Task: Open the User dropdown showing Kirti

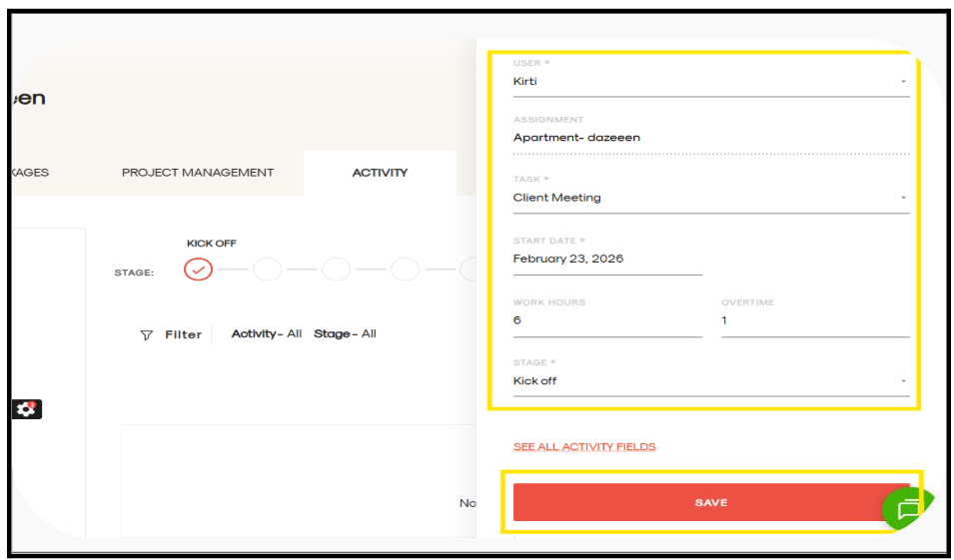Action: coord(709,82)
